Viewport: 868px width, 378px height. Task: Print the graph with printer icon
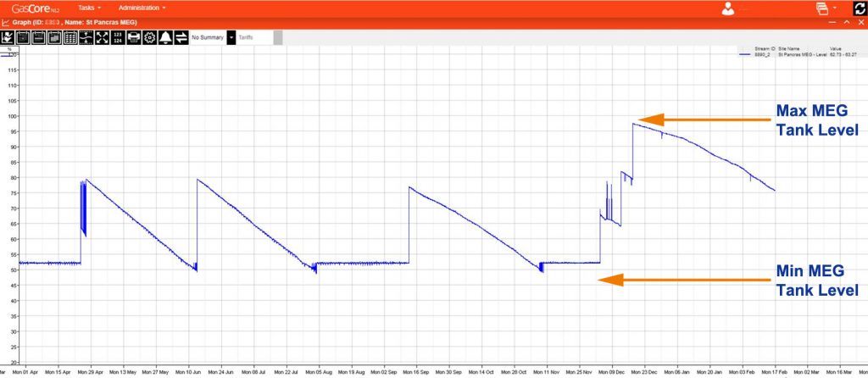tap(134, 37)
